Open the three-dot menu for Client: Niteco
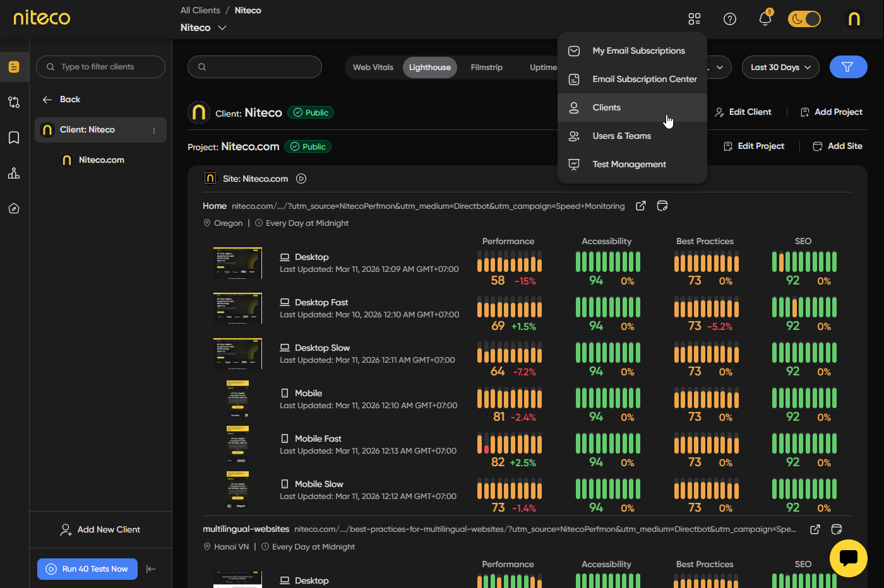The height and width of the screenshot is (588, 884). (154, 131)
